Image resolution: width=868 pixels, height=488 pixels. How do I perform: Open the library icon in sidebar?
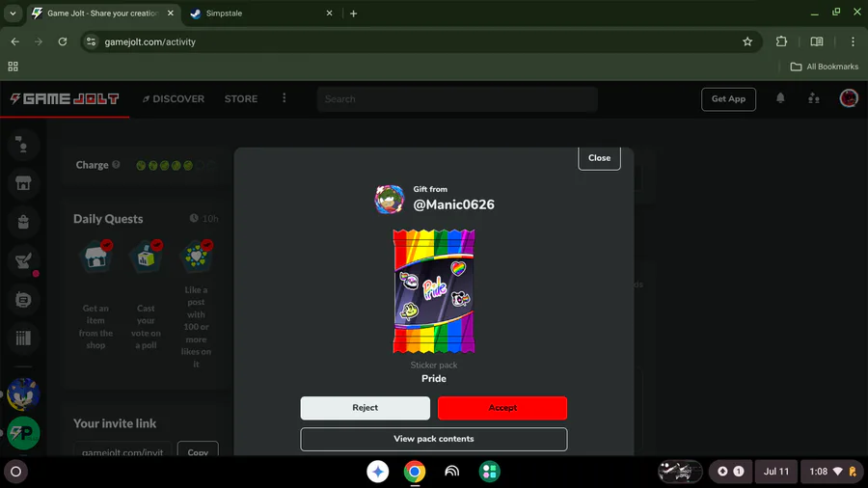click(x=23, y=339)
